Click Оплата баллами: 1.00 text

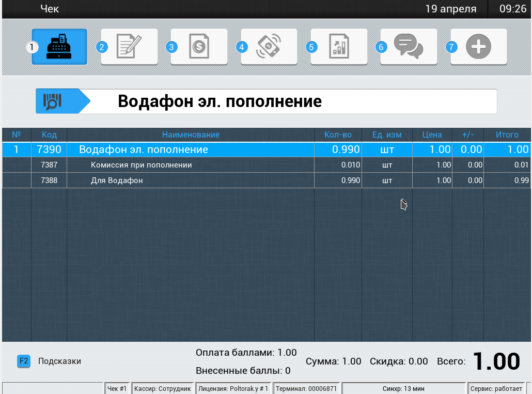pyautogui.click(x=246, y=353)
